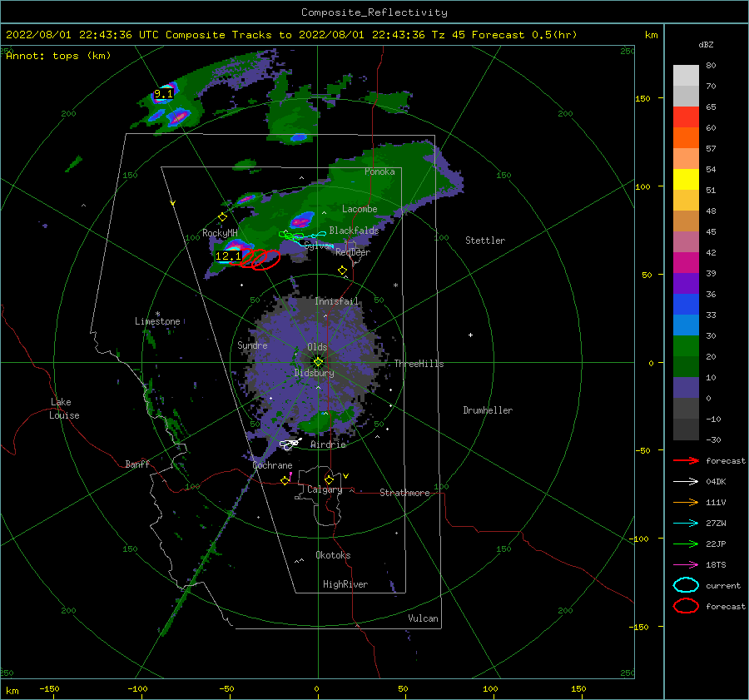The height and width of the screenshot is (700, 749).
Task: Click the Okotoks label
Action: pyautogui.click(x=333, y=555)
